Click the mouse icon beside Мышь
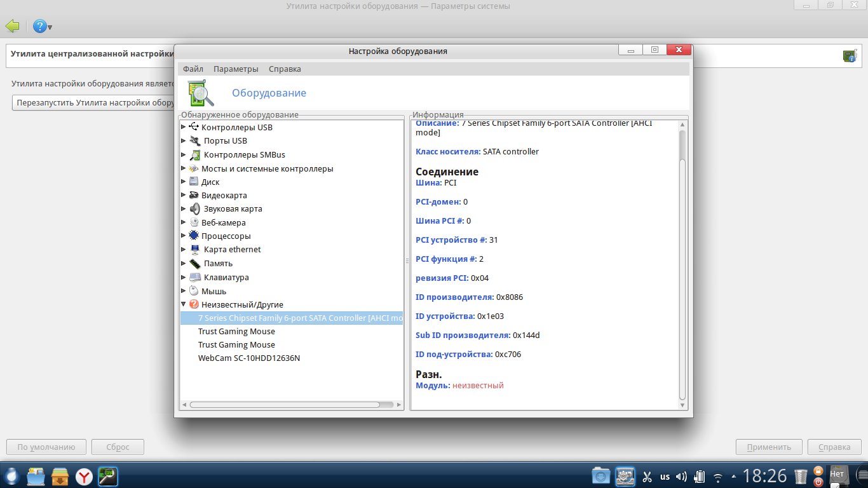Screen dimensions: 868x488 [x=194, y=291]
